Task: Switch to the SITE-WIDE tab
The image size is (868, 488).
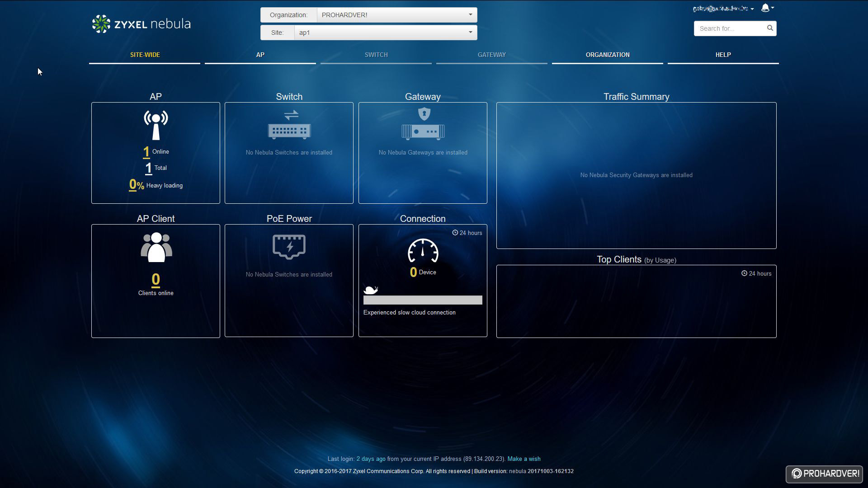Action: coord(145,55)
